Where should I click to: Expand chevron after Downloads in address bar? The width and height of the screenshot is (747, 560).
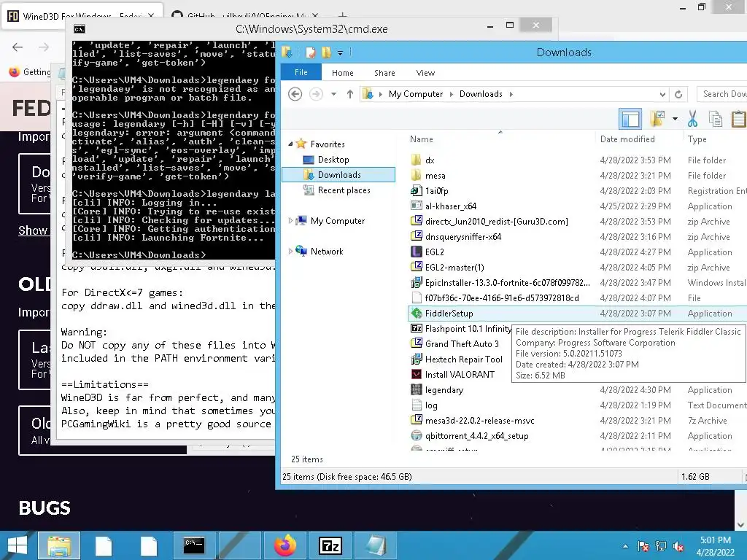511,94
